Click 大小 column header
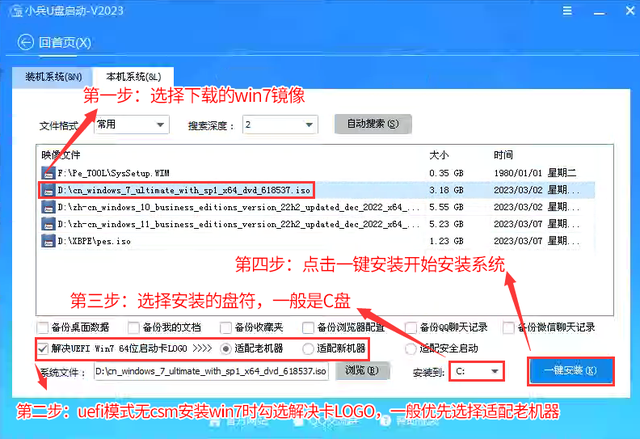The height and width of the screenshot is (439, 640). (x=439, y=155)
